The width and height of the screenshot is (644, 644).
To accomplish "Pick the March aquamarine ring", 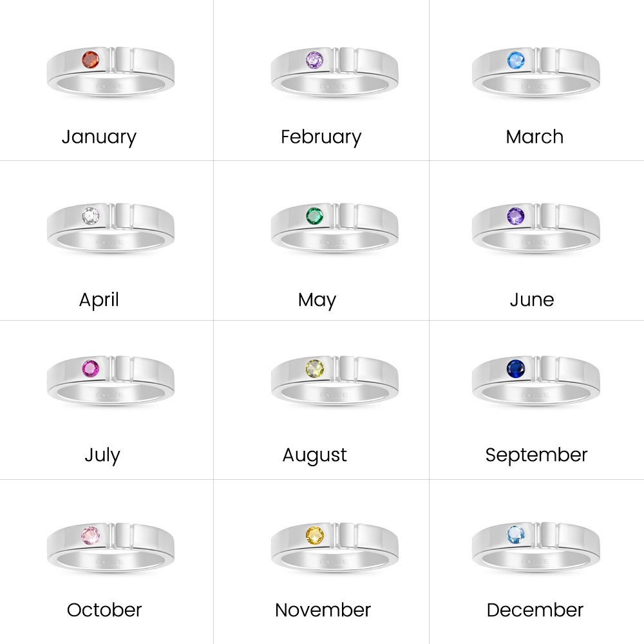I will point(535,71).
